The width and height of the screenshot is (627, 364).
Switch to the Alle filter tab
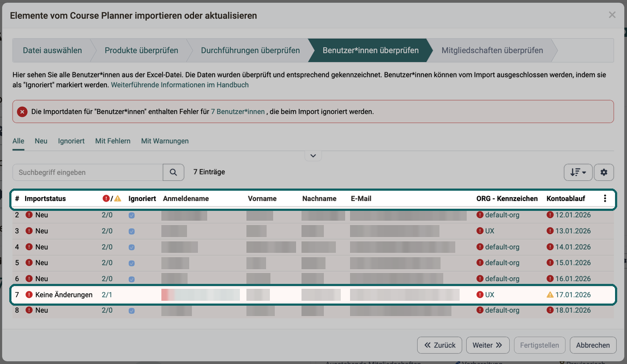(19, 141)
